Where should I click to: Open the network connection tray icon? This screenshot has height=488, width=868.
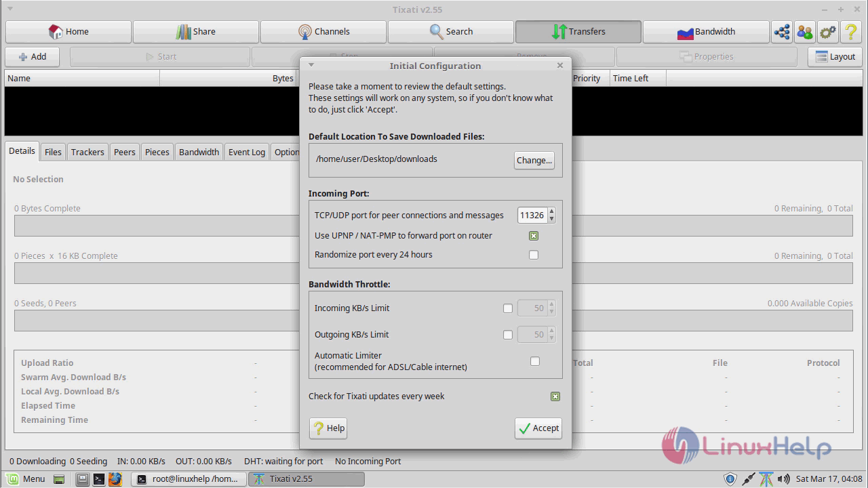[748, 479]
